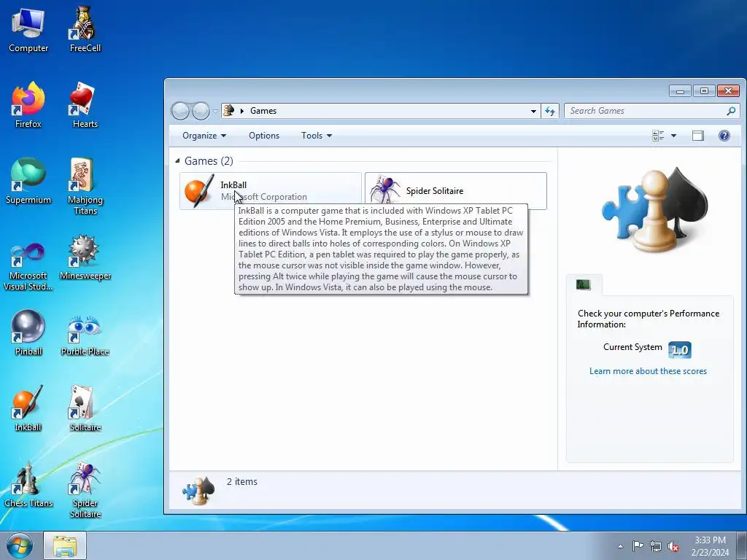Open the Windows Start button

tap(20, 545)
